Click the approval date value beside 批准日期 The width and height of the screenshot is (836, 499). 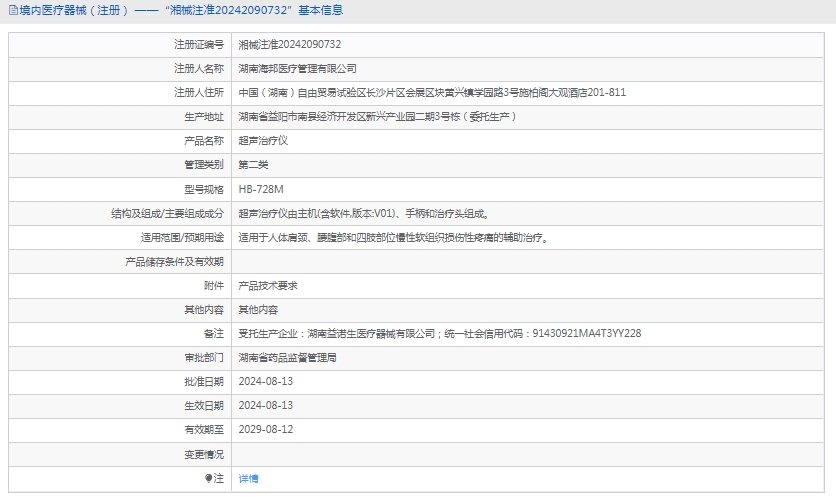point(265,382)
